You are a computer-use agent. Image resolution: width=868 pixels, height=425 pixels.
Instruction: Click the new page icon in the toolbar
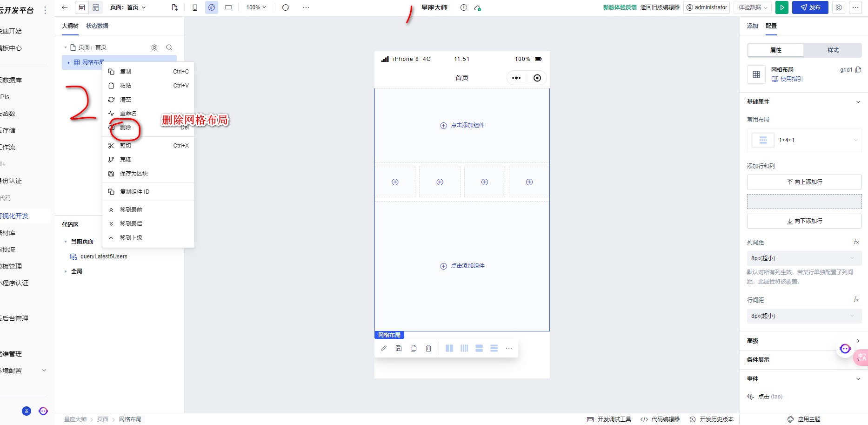pos(175,7)
